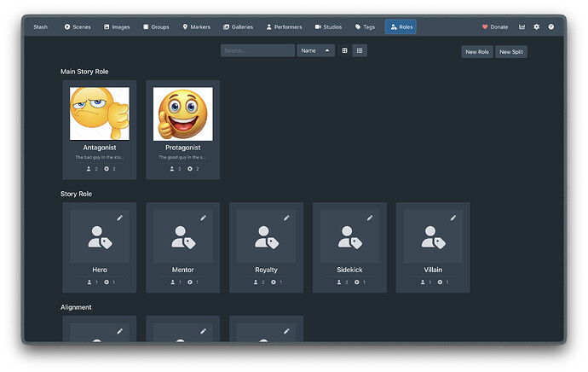The height and width of the screenshot is (372, 588).
Task: Click the Royalty role placeholder icon
Action: [266, 237]
